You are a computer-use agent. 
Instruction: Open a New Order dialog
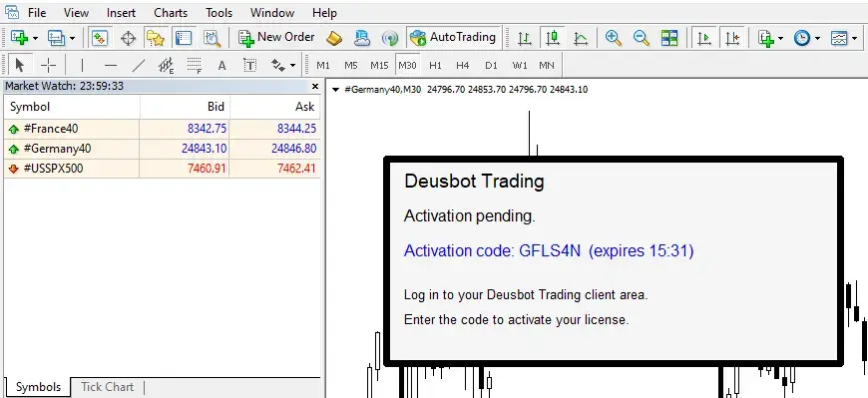click(x=276, y=38)
